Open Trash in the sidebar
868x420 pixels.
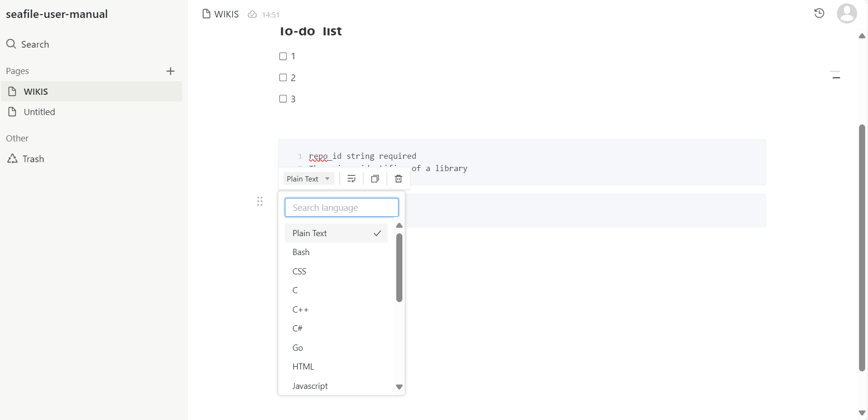tap(33, 159)
